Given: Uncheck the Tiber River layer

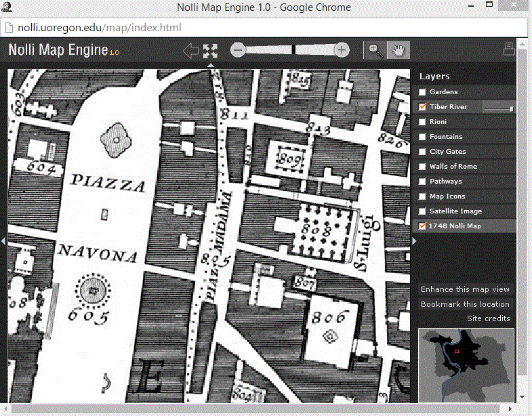Looking at the screenshot, I should point(423,107).
